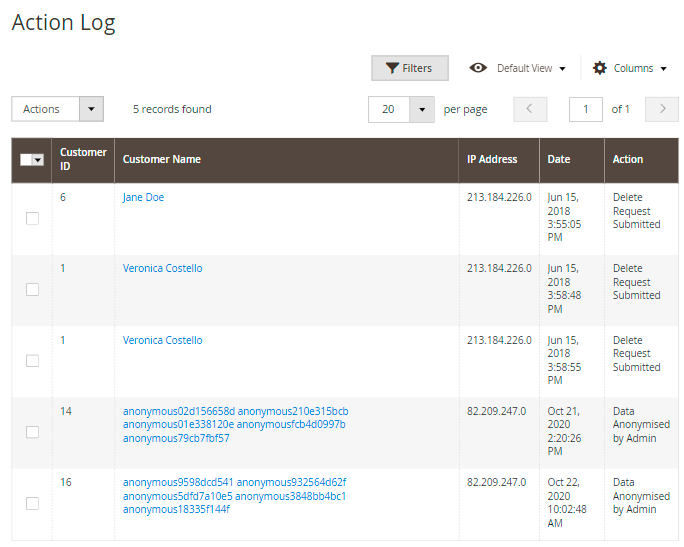
Task: Go to next page arrow
Action: (x=662, y=109)
